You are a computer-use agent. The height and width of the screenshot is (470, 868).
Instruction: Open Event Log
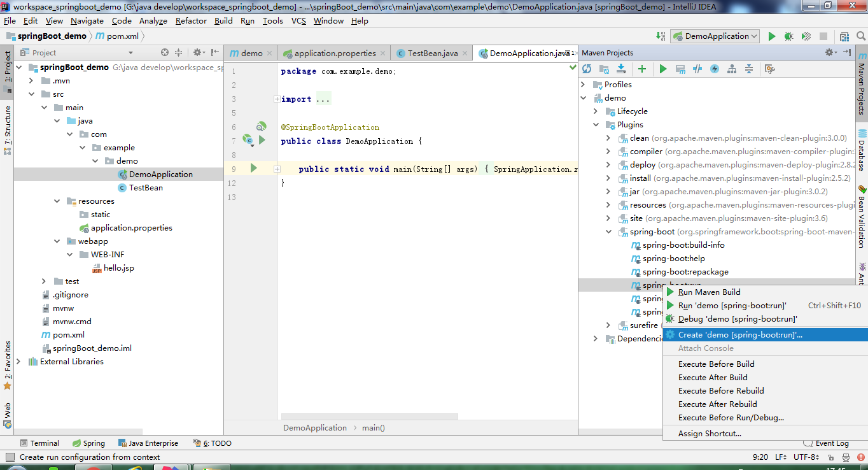826,443
